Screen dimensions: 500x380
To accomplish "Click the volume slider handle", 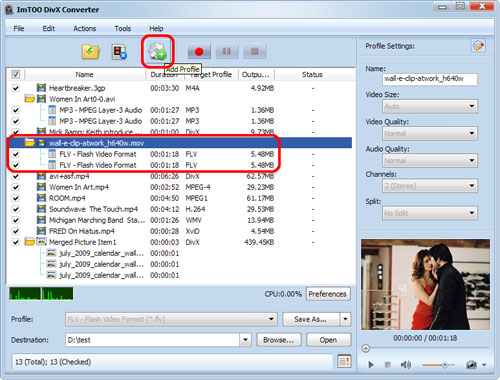I will (445, 365).
